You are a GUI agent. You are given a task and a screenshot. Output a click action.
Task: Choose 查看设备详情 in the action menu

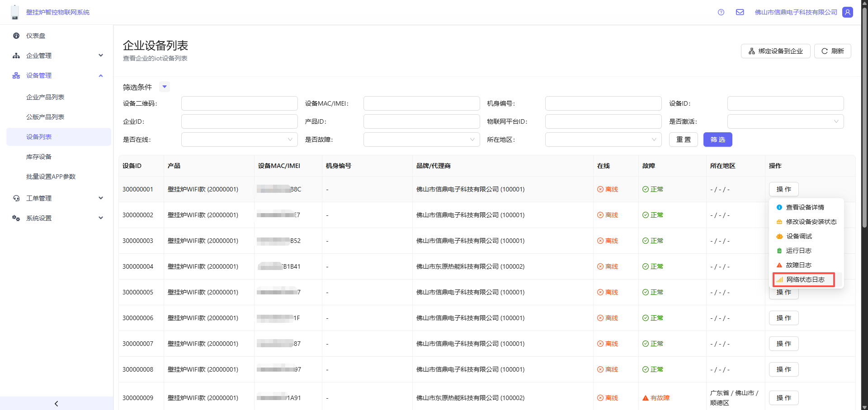[x=805, y=207]
